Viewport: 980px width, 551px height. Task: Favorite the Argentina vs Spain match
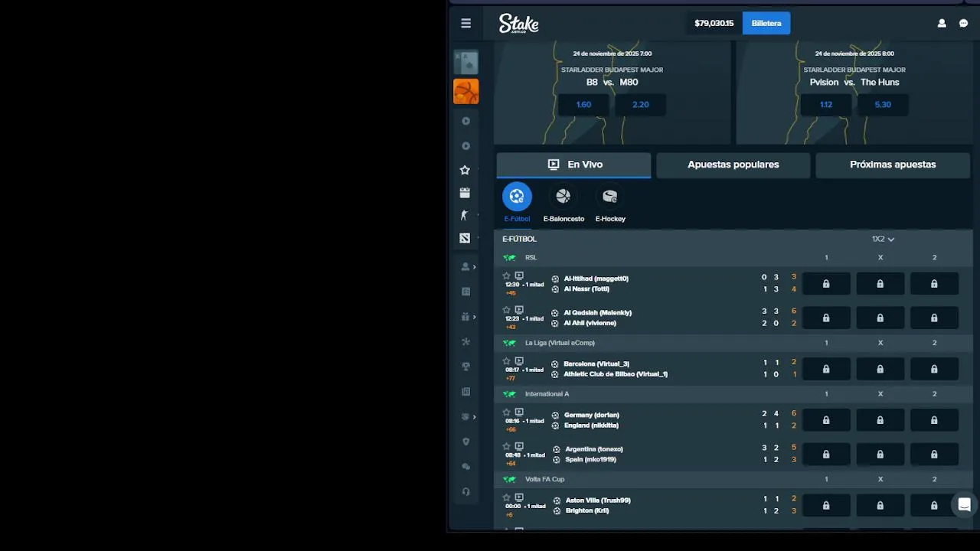[x=506, y=446]
